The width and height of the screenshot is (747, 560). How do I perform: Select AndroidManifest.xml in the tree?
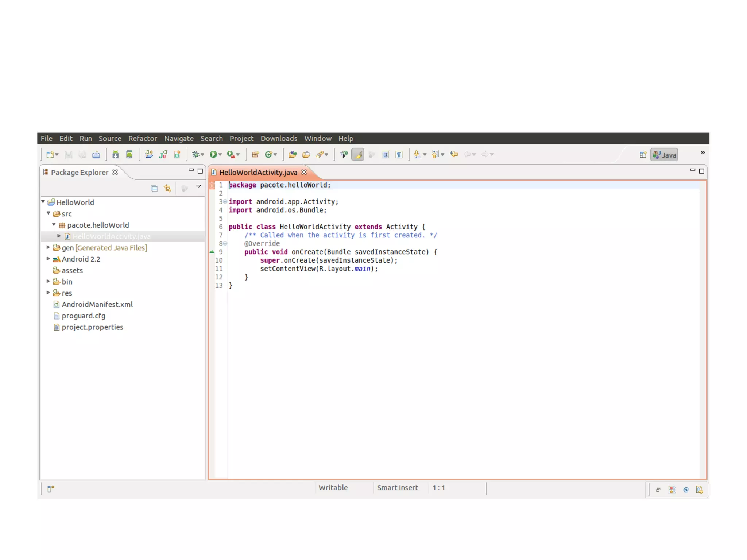(97, 304)
